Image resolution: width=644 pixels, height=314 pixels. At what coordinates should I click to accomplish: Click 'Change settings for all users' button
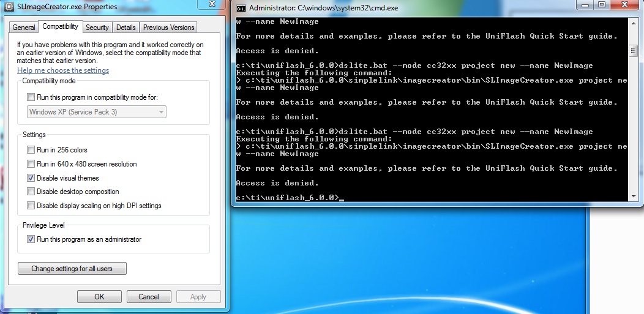72,269
